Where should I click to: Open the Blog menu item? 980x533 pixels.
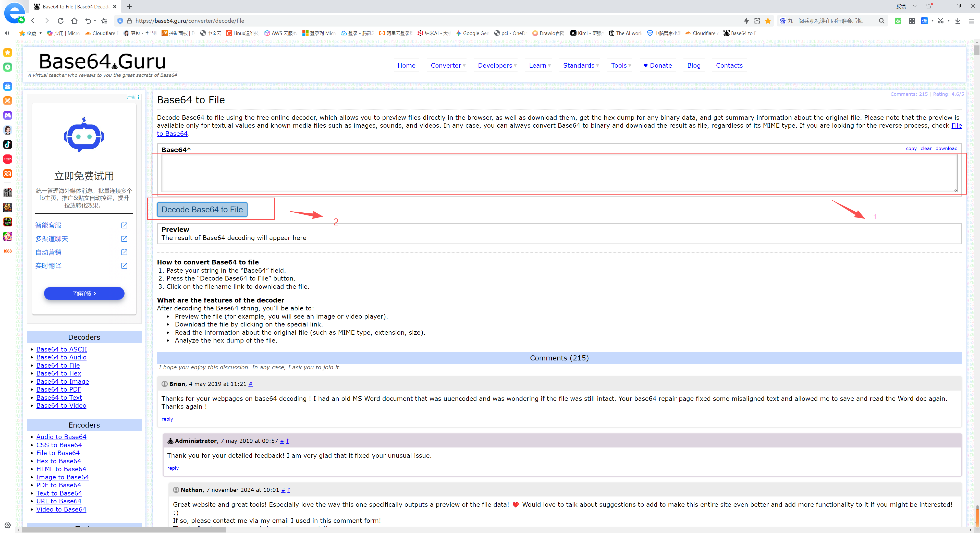pos(694,65)
